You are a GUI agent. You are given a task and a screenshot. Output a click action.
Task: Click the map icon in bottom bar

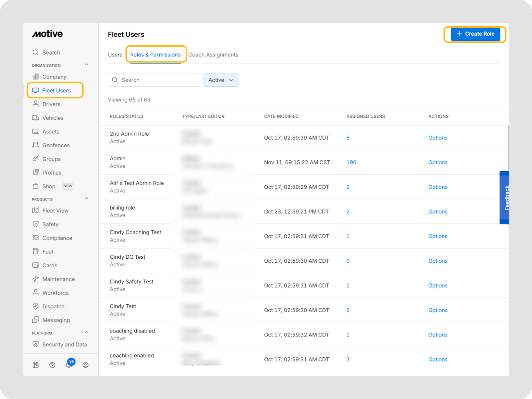36,365
